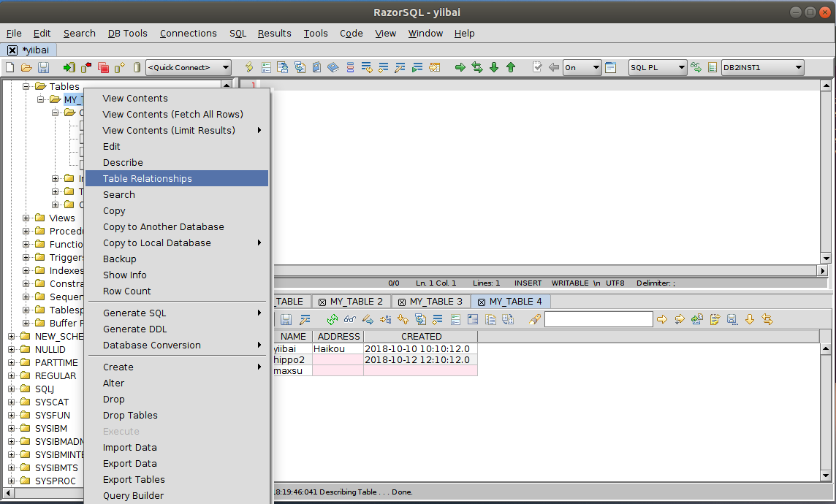This screenshot has width=836, height=504.
Task: Open the Quick Connect dropdown
Action: click(x=189, y=67)
